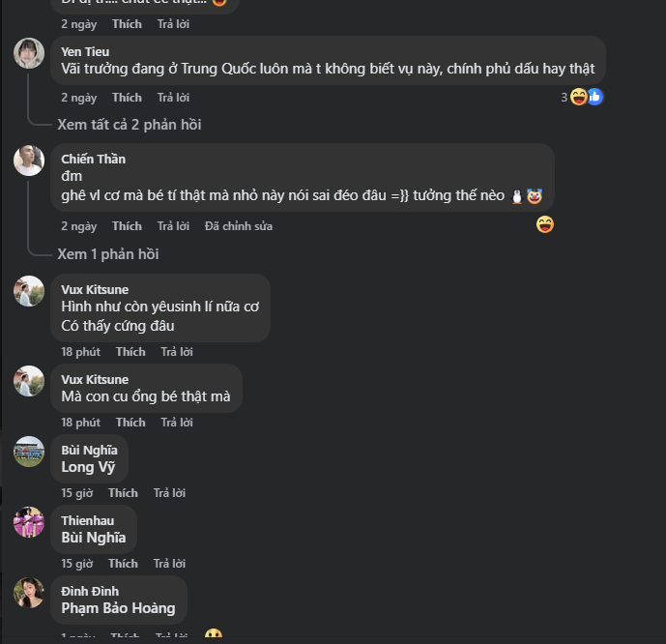Open Bùi Nghĩa's commenter avatar
Screen dimensions: 666x644
coord(29,452)
